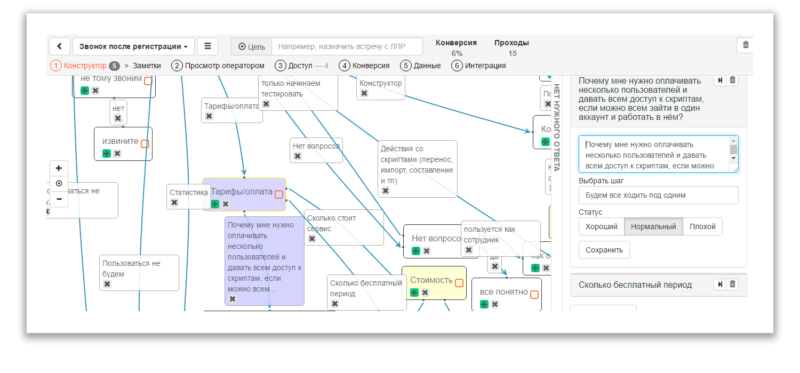
Task: Select the 'Стоимость' yellow node
Action: [x=434, y=283]
